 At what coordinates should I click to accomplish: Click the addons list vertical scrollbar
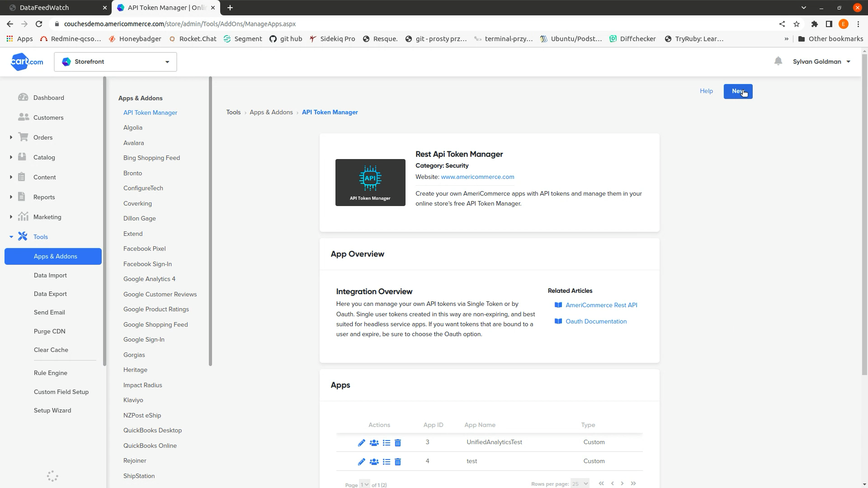(210, 221)
